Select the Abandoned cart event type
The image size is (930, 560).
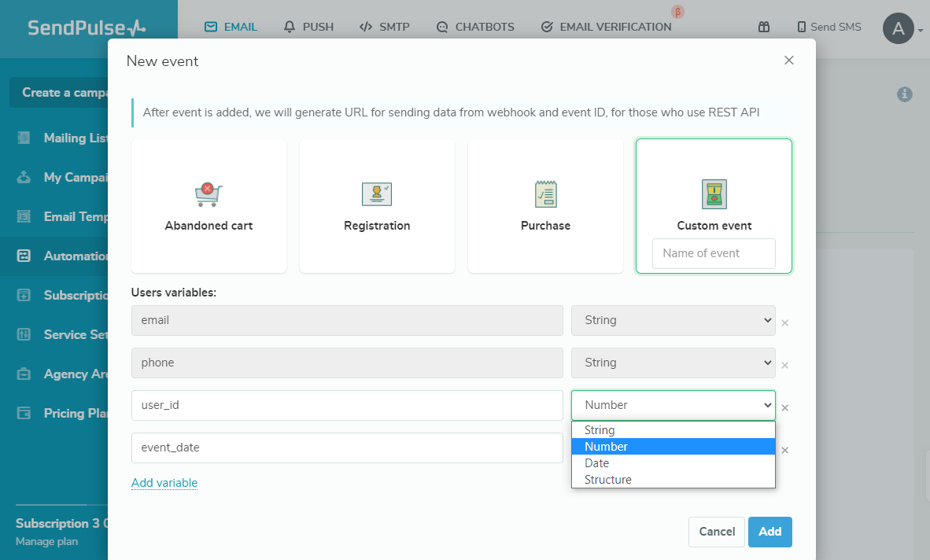click(x=208, y=206)
